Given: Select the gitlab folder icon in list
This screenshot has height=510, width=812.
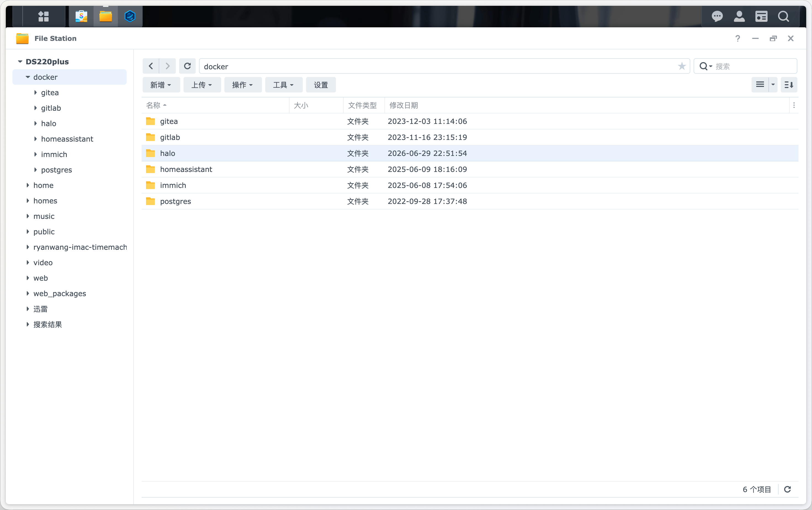Looking at the screenshot, I should (x=150, y=137).
